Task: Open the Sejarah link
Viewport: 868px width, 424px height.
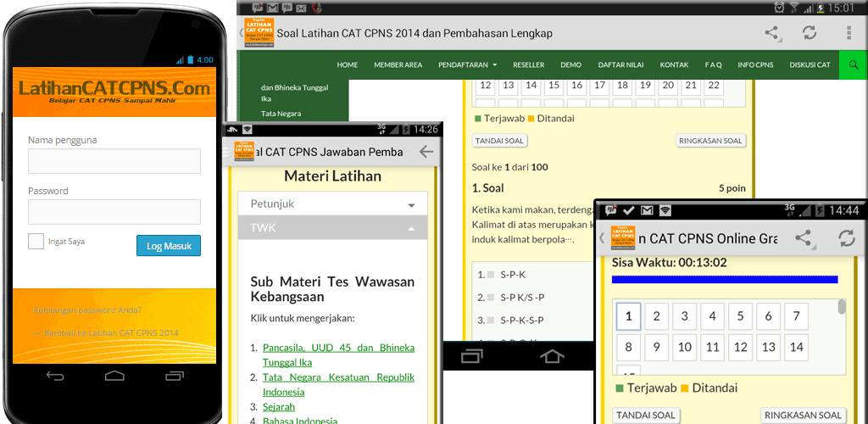Action: tap(278, 406)
